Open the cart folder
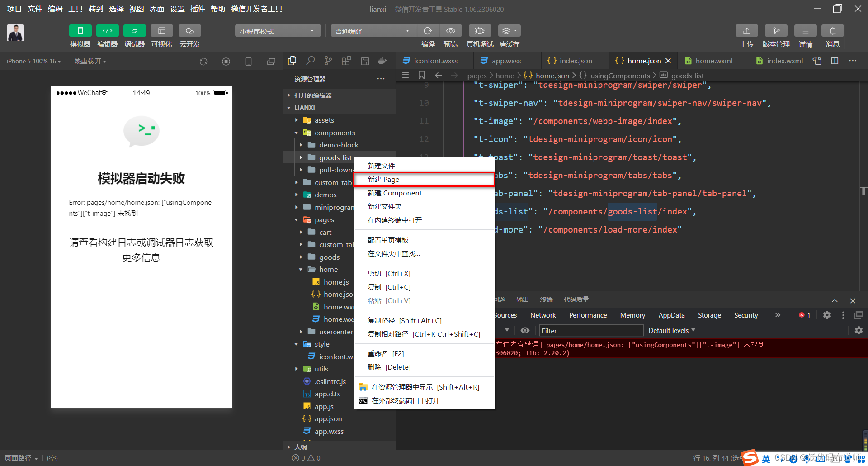This screenshot has height=466, width=868. (325, 232)
